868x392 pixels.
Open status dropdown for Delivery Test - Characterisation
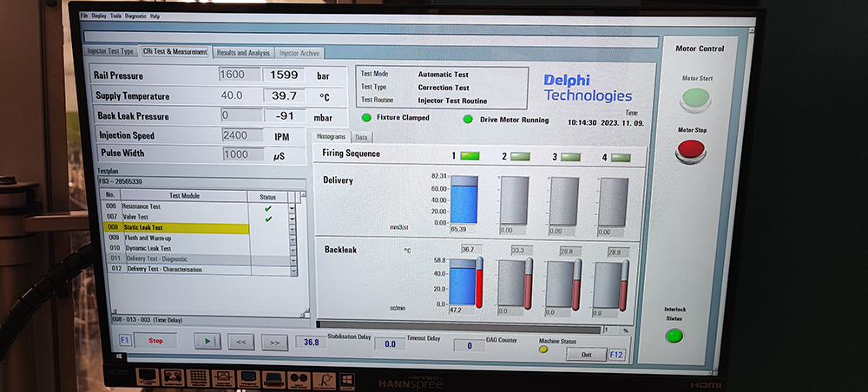293,270
